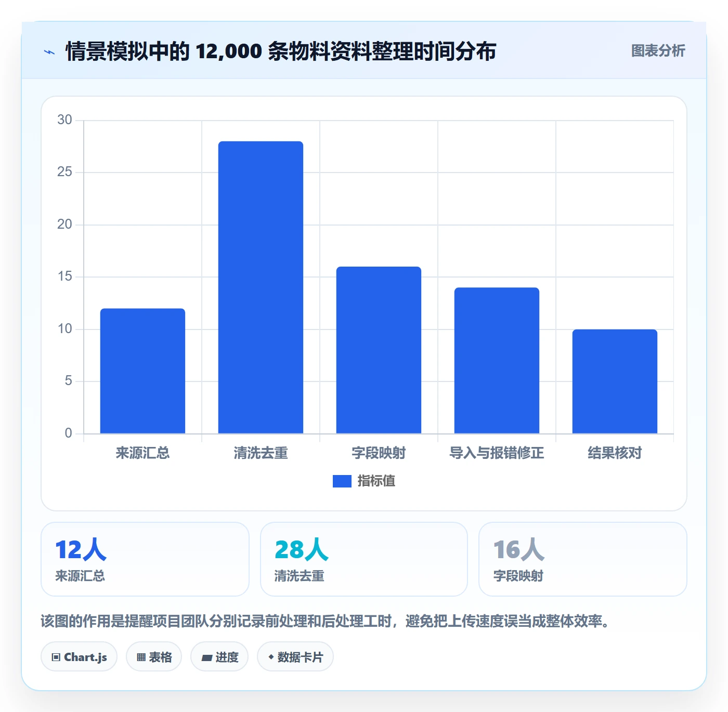Select the 来源汇总 bar in the chart

click(142, 371)
